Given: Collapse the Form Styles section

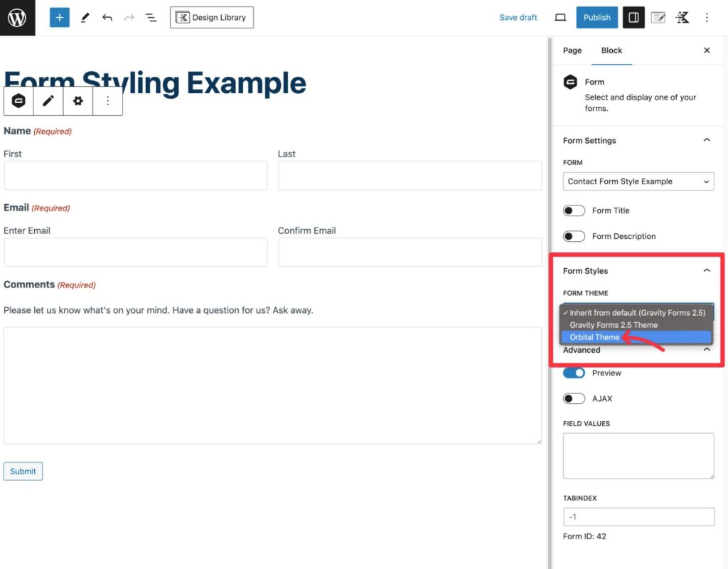Looking at the screenshot, I should [x=707, y=270].
